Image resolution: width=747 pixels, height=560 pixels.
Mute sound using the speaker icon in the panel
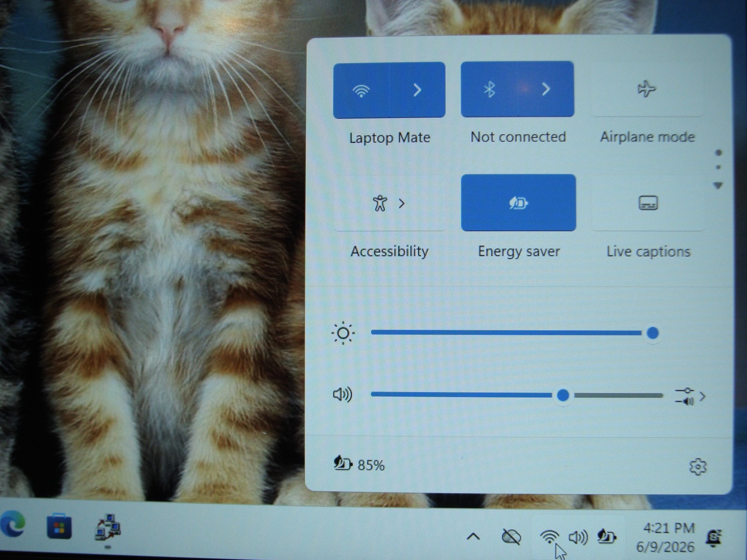[342, 395]
